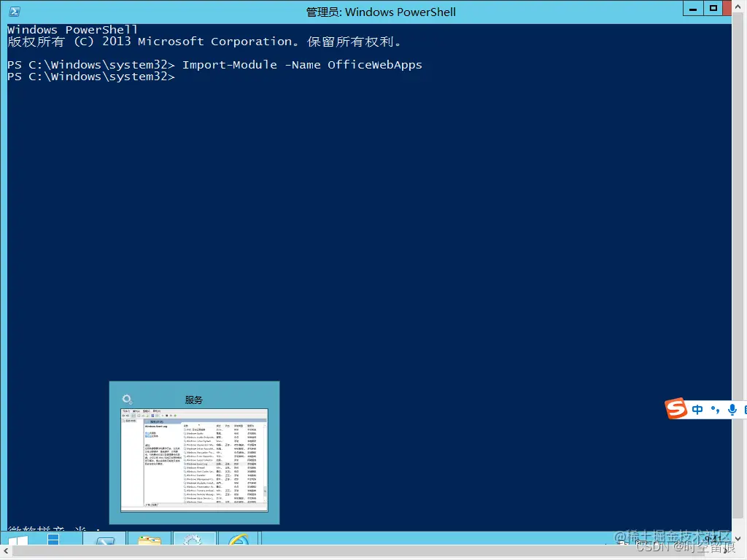Open the Windows Start button
Screen dimensions: 747x560
click(18, 540)
